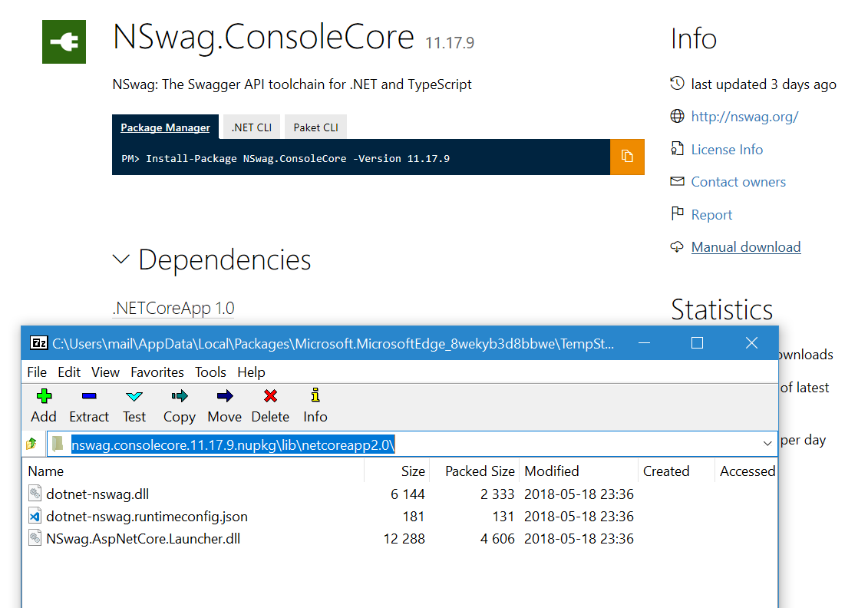The width and height of the screenshot is (868, 608).
Task: Click the Manual download link
Action: click(x=745, y=246)
